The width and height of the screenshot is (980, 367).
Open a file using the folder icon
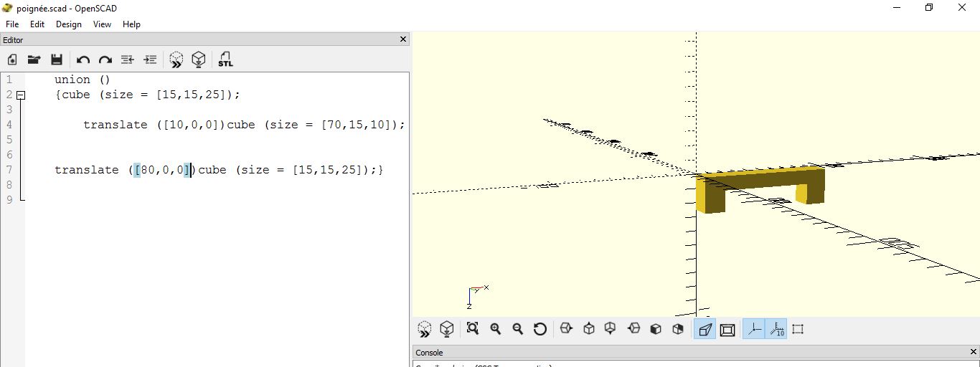coord(34,59)
